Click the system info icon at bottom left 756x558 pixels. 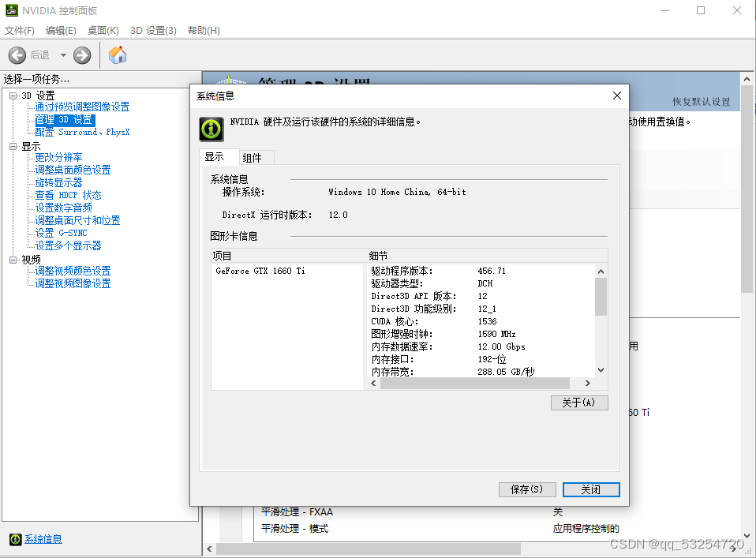coord(16,539)
